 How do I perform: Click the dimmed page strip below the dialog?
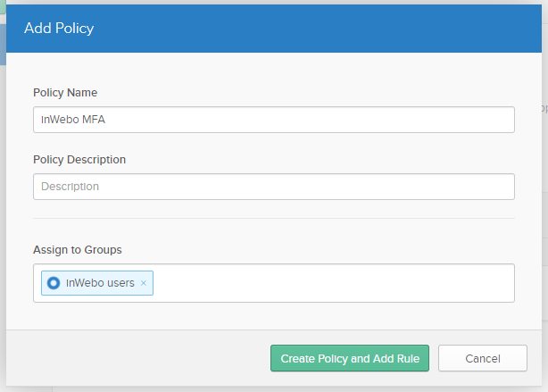click(x=268, y=389)
